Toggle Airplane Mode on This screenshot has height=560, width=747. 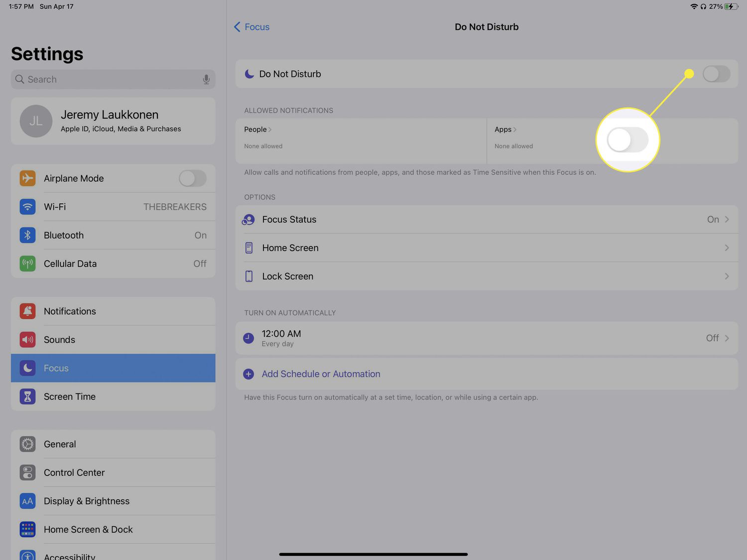pyautogui.click(x=192, y=178)
